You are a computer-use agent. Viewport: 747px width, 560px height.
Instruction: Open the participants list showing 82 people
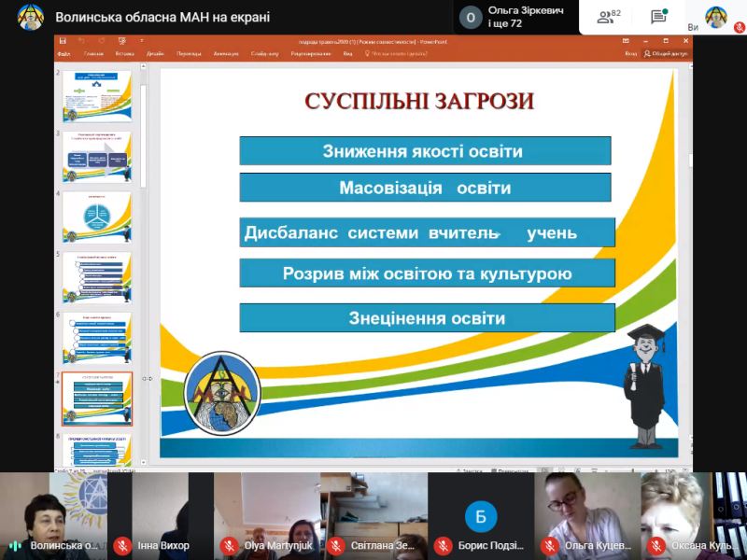pyautogui.click(x=609, y=17)
